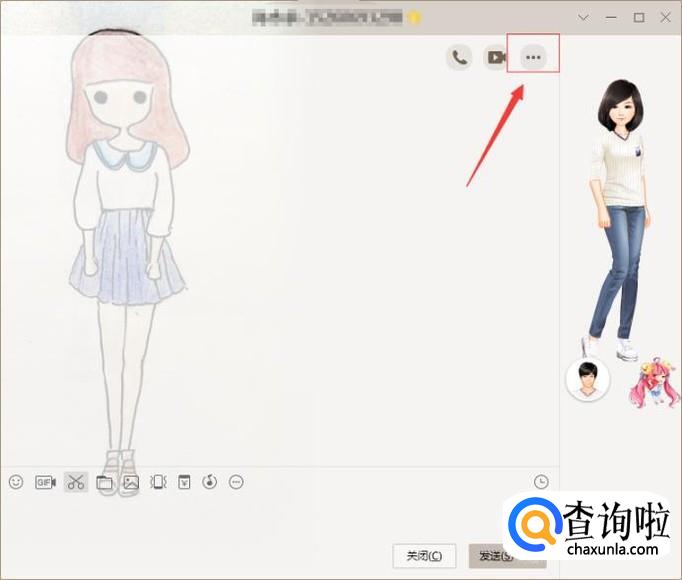The image size is (682, 580).
Task: Open the emoji smiley picker
Action: pyautogui.click(x=16, y=482)
